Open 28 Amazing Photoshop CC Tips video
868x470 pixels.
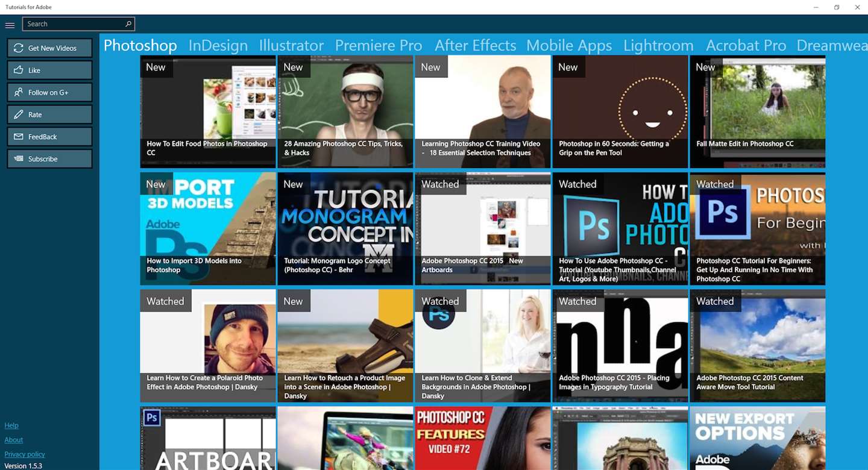pos(345,111)
